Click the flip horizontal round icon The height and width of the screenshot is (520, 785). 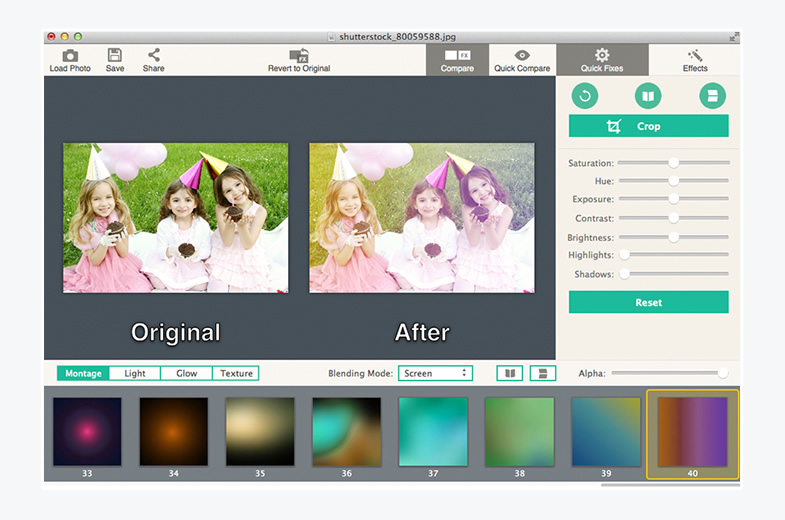(x=648, y=96)
